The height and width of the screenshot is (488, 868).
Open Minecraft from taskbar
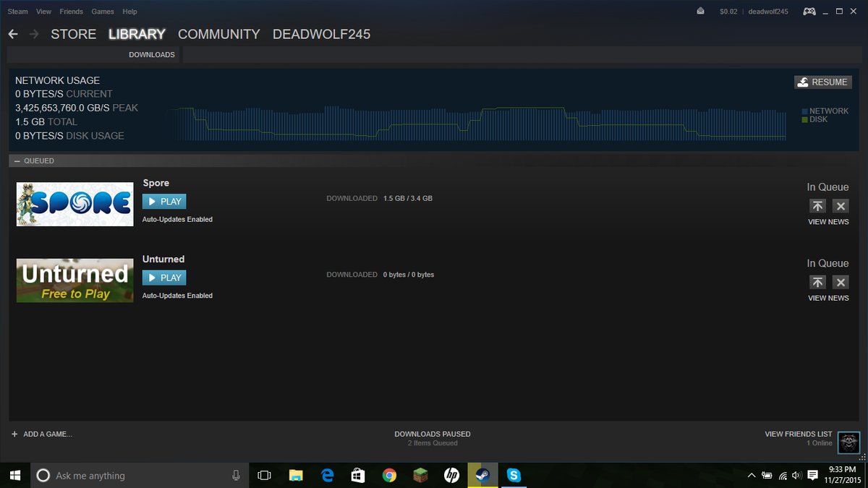click(420, 475)
